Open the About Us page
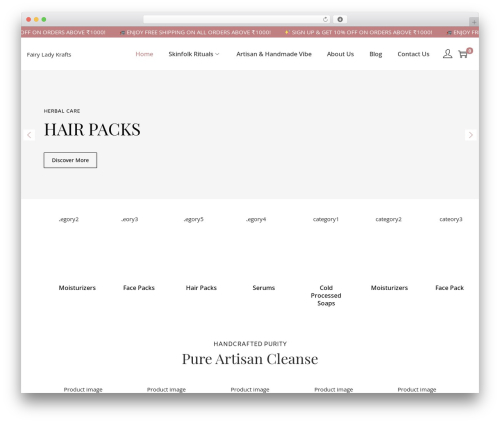Viewport: 500px width, 423px height. pyautogui.click(x=340, y=54)
